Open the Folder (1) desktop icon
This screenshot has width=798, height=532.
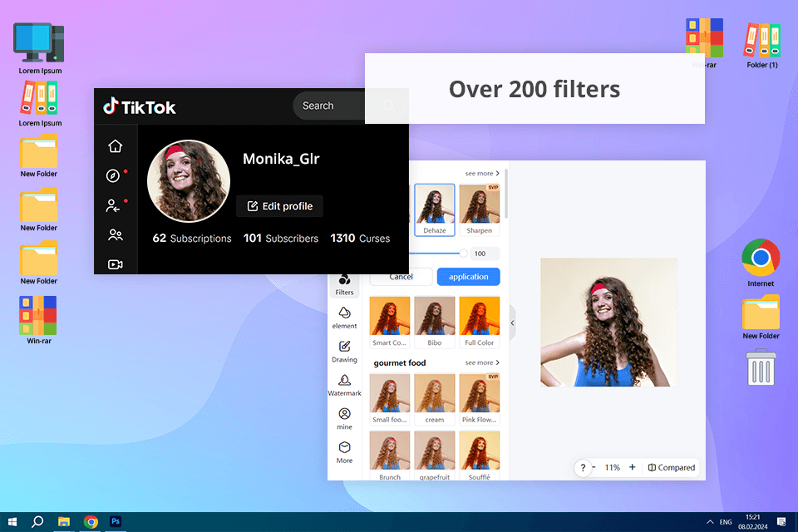point(762,46)
